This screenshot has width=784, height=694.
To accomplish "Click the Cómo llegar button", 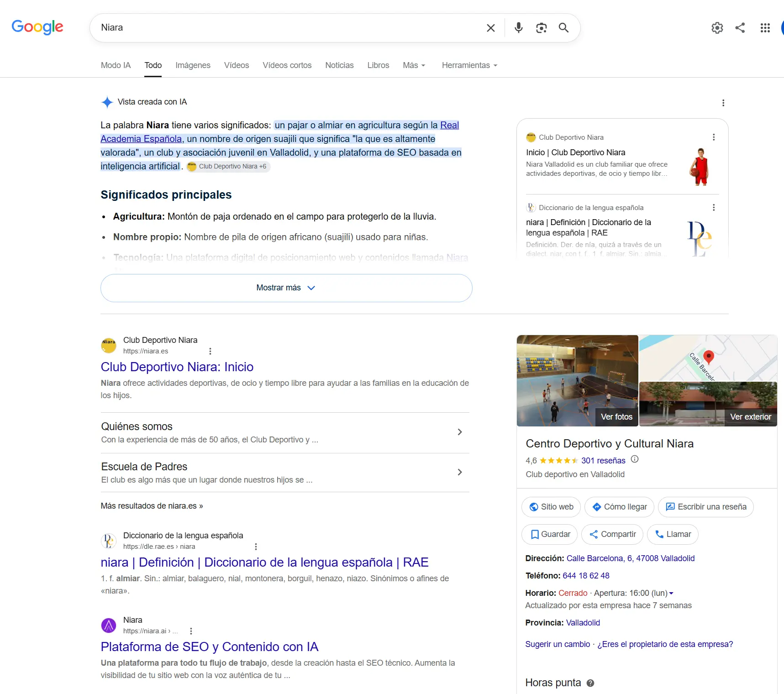I will click(x=620, y=507).
